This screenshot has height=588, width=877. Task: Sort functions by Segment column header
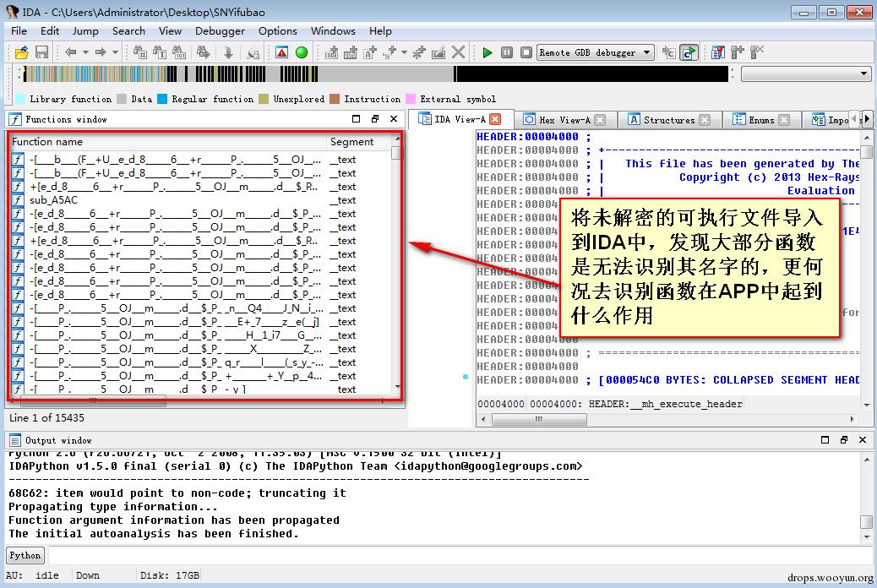tap(352, 142)
